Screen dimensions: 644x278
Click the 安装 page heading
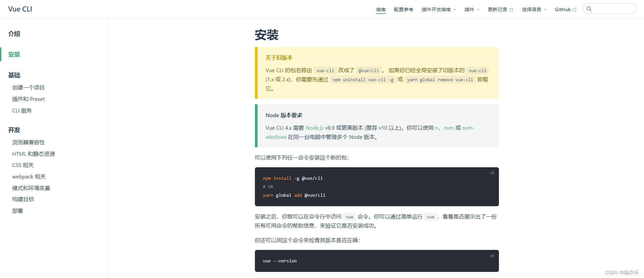pos(266,35)
